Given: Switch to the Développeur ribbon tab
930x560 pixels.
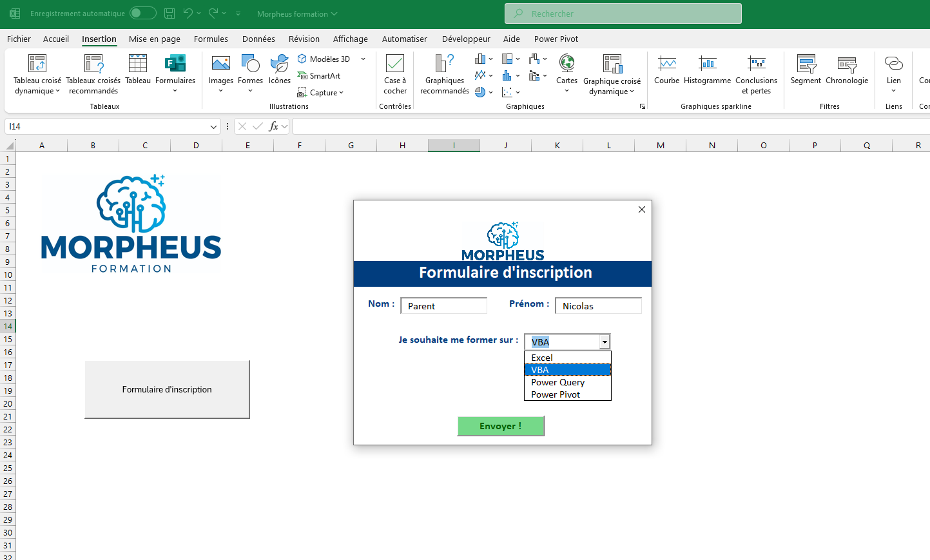Looking at the screenshot, I should (466, 39).
